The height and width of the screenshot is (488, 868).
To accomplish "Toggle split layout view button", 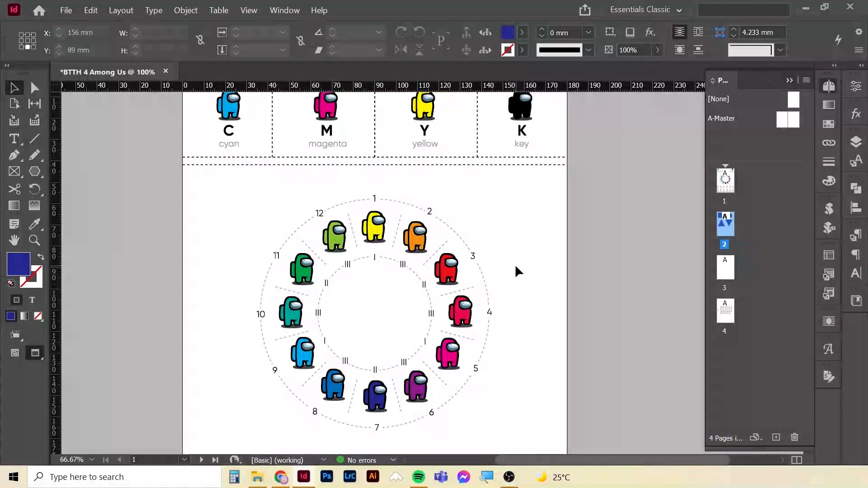I will coord(797,460).
